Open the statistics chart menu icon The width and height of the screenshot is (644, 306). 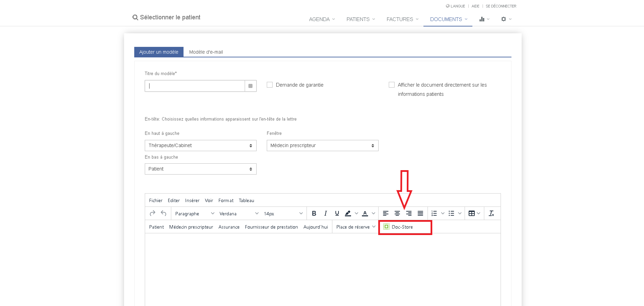click(482, 19)
